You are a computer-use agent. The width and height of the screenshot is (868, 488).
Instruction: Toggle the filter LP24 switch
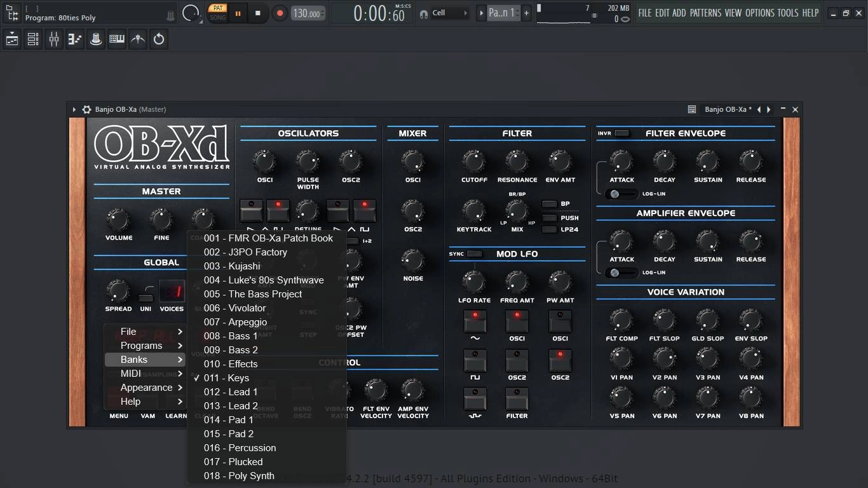pyautogui.click(x=550, y=229)
